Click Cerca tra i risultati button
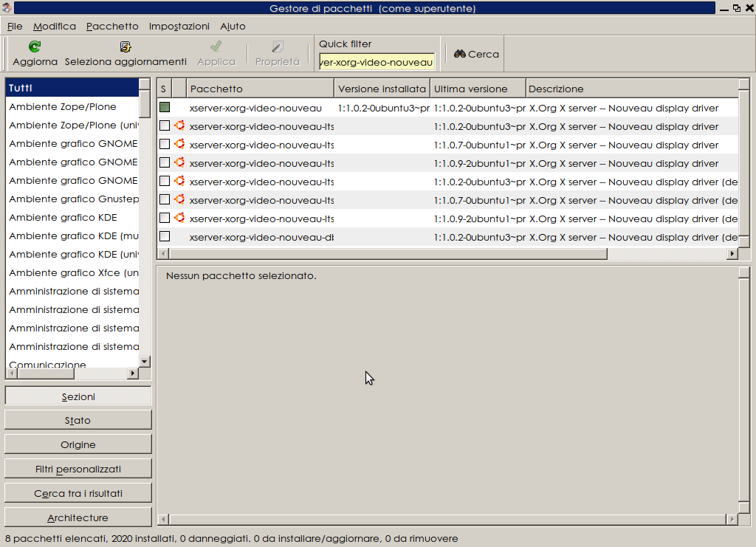The image size is (756, 547). tap(78, 493)
